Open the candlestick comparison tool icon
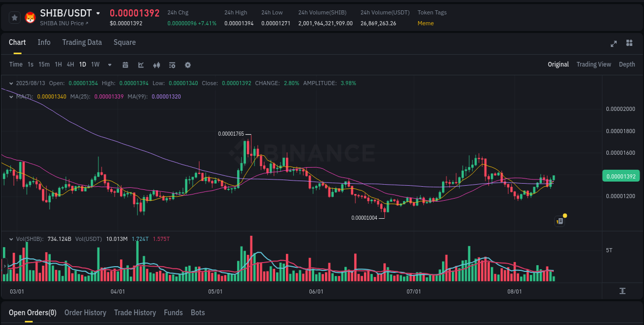The image size is (644, 325). (156, 64)
